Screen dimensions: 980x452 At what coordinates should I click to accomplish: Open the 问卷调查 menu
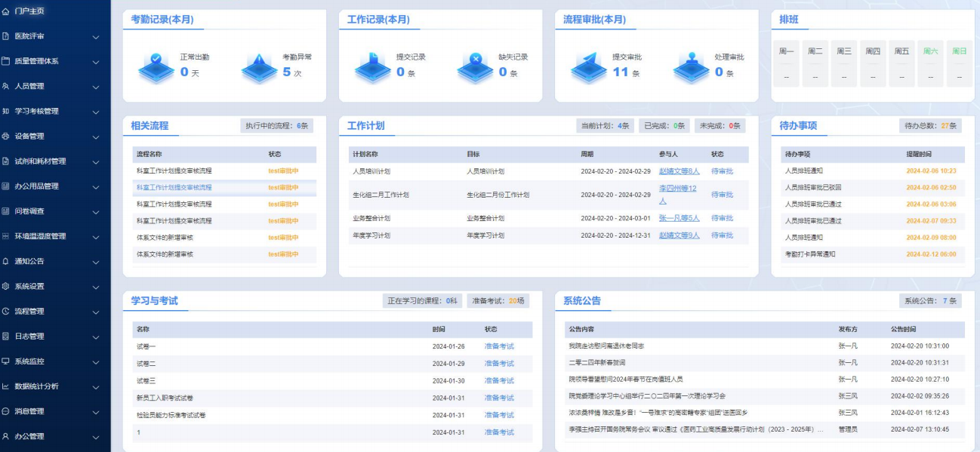click(x=29, y=211)
